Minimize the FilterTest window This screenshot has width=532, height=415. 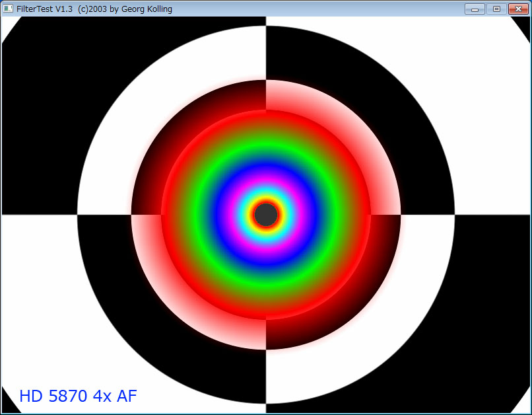pos(475,9)
